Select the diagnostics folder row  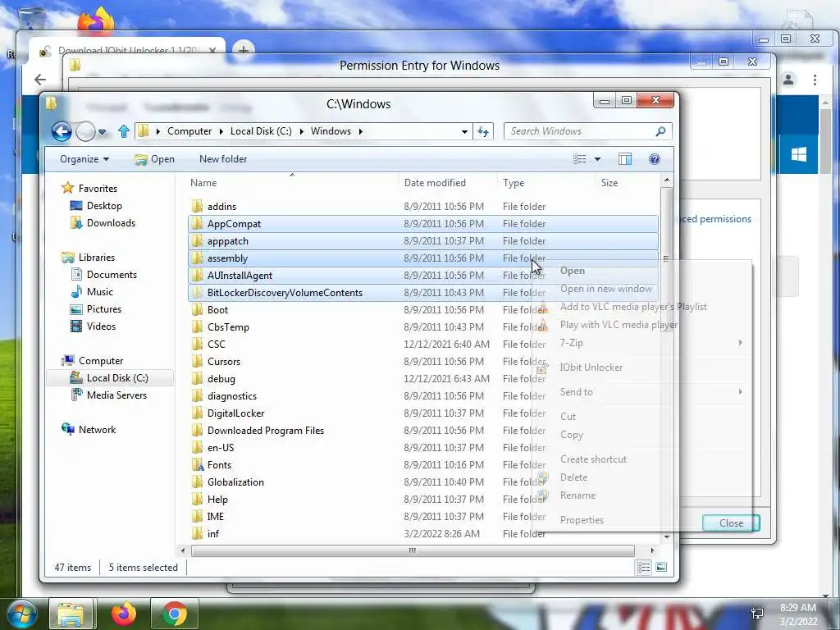[x=423, y=396]
